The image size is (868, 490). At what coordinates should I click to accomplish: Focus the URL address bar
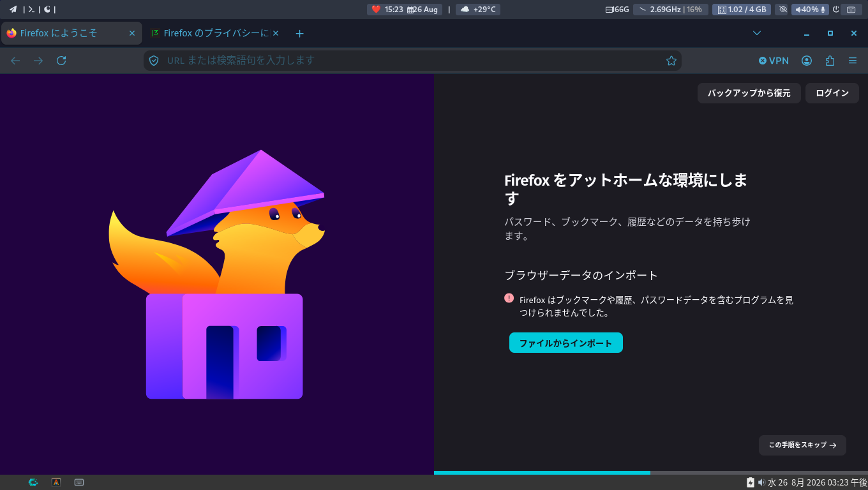[412, 61]
